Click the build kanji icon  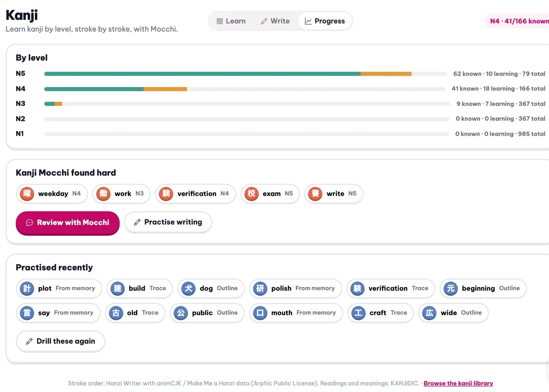pyautogui.click(x=118, y=289)
